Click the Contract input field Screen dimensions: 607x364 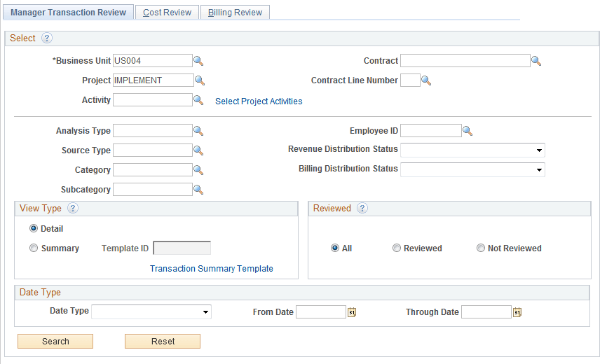pyautogui.click(x=465, y=61)
